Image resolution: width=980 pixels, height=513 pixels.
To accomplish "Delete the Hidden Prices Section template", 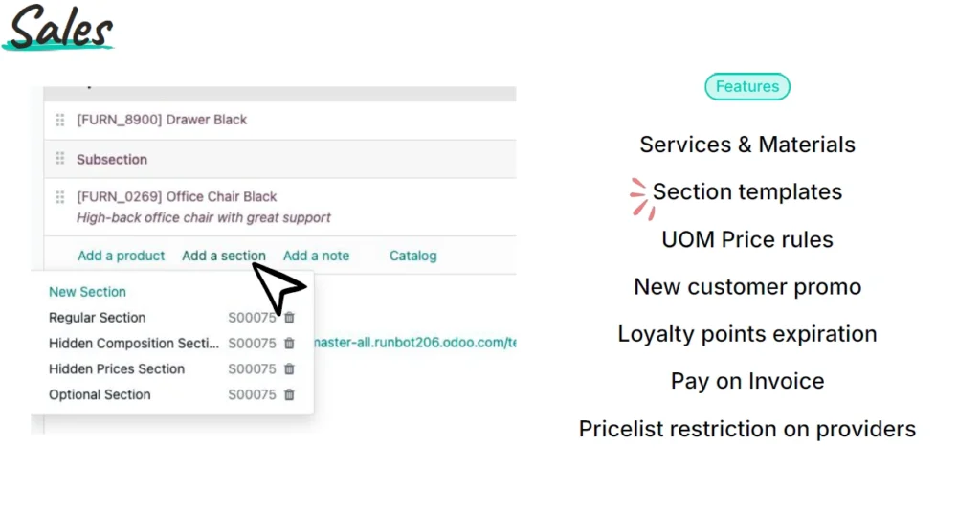I will coord(289,369).
